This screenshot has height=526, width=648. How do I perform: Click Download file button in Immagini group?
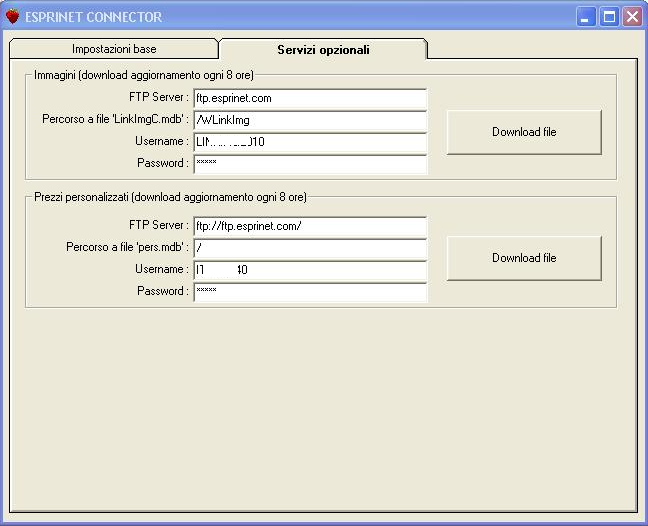tap(524, 132)
